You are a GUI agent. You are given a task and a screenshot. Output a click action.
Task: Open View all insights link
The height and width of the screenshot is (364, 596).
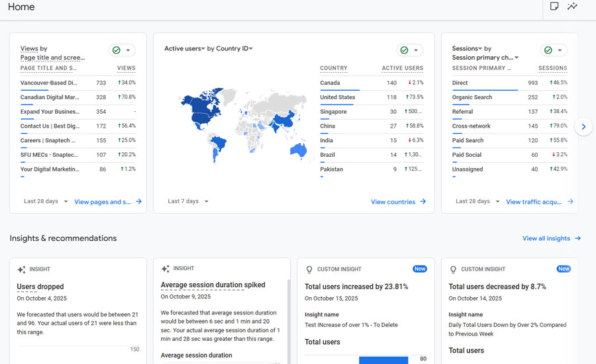[546, 238]
